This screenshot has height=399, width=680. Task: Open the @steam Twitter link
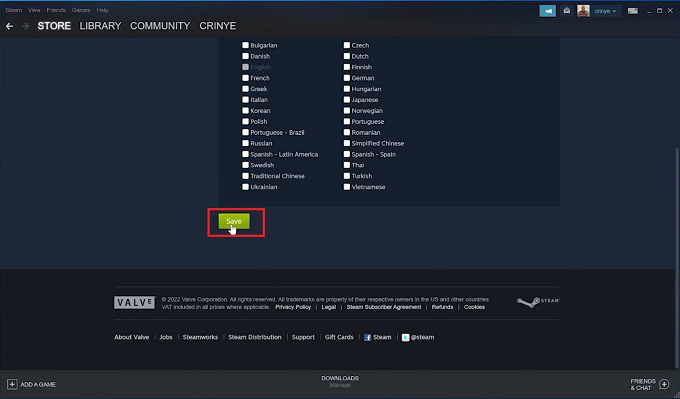tap(418, 337)
